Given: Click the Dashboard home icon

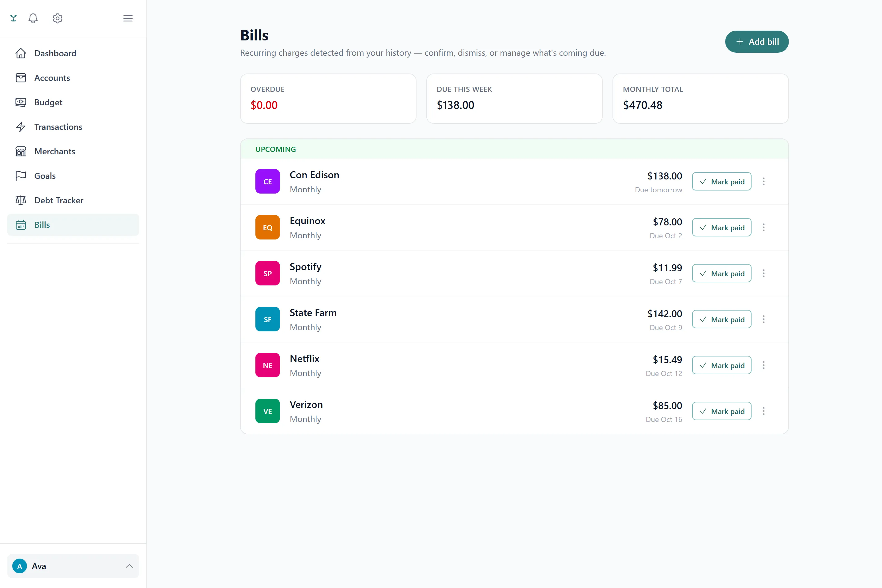Looking at the screenshot, I should pyautogui.click(x=21, y=53).
